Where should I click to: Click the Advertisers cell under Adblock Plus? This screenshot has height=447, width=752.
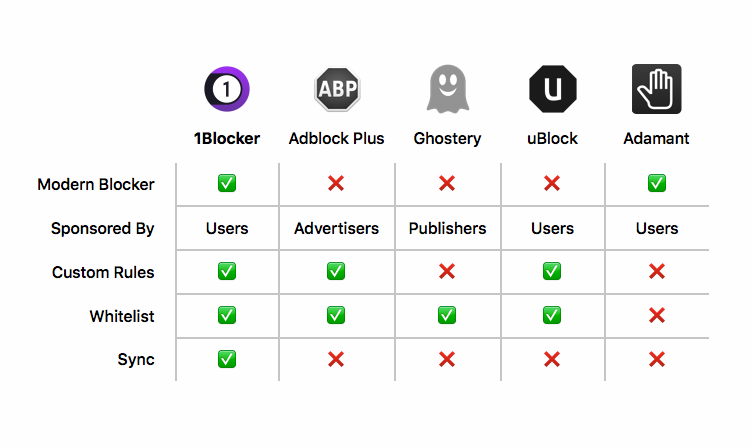(x=337, y=228)
